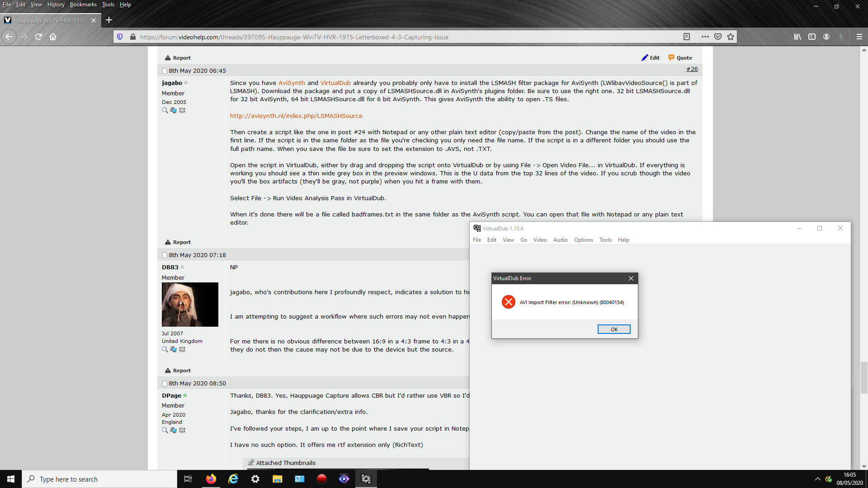
Task: Open VirtualDub File menu
Action: (x=477, y=240)
